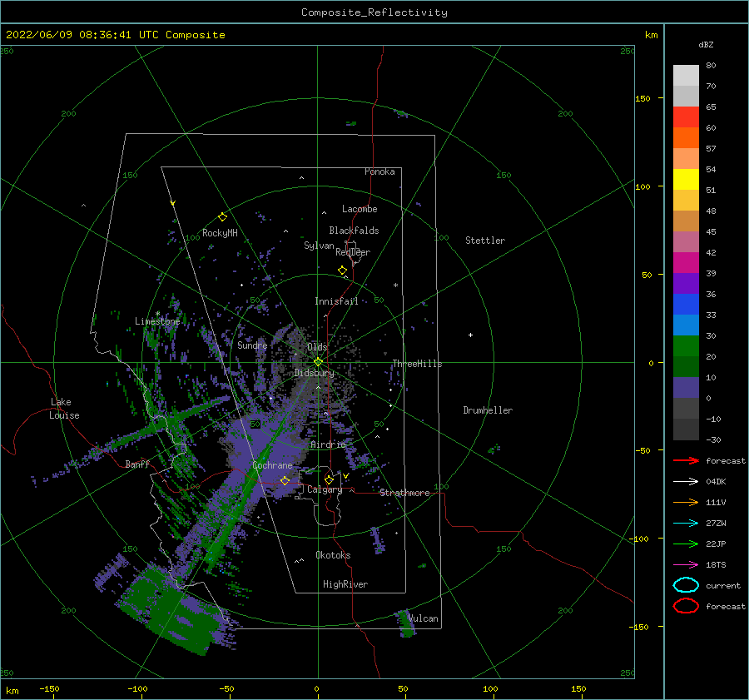The image size is (749, 700).
Task: Click the yellow radar center marker at Didsbury
Action: [x=318, y=362]
